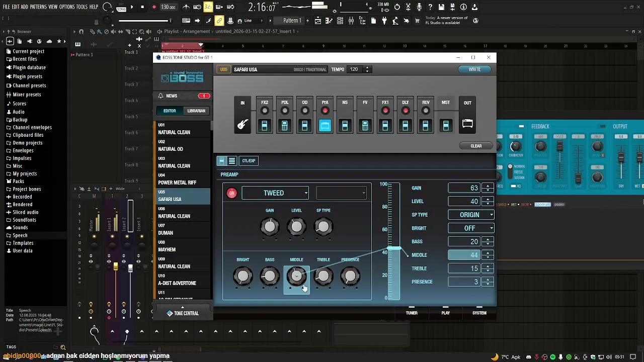Switch to the EDITOR tab
This screenshot has width=644, height=362.
[170, 111]
